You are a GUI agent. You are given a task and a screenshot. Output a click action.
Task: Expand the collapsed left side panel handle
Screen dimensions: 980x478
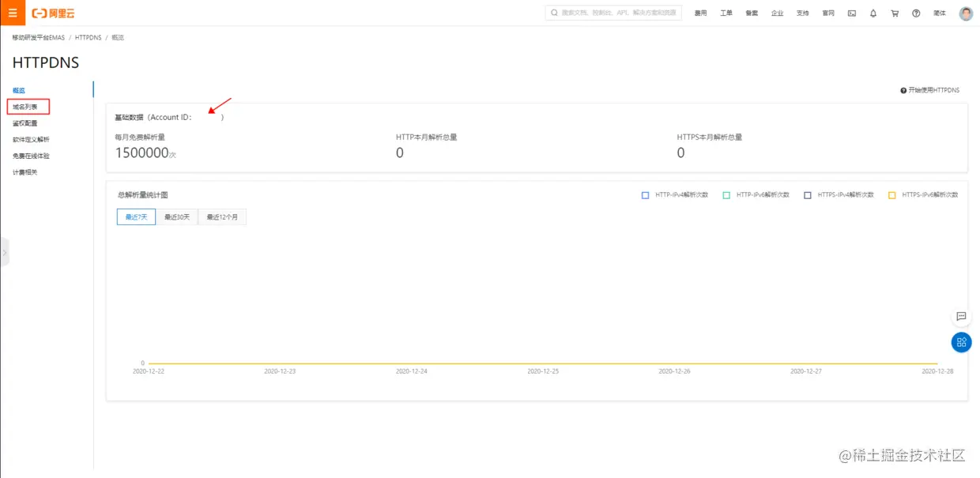tap(4, 253)
